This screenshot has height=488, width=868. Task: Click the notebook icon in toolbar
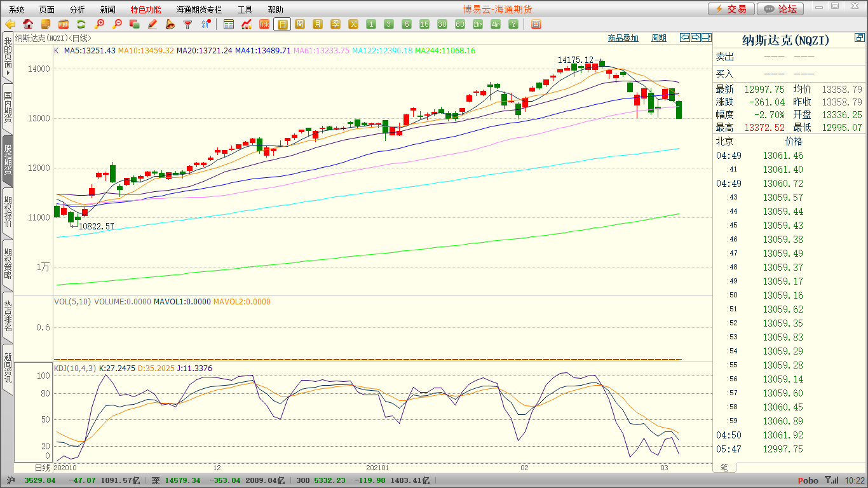[x=46, y=24]
